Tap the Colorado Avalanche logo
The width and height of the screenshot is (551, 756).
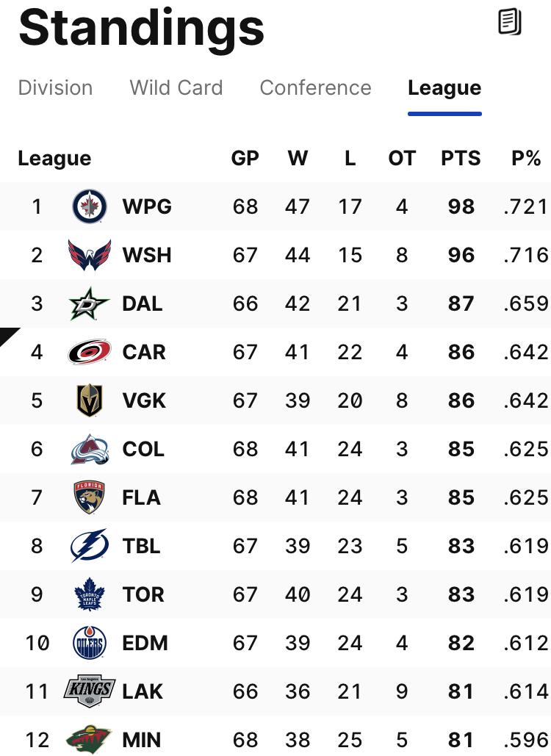coord(89,449)
